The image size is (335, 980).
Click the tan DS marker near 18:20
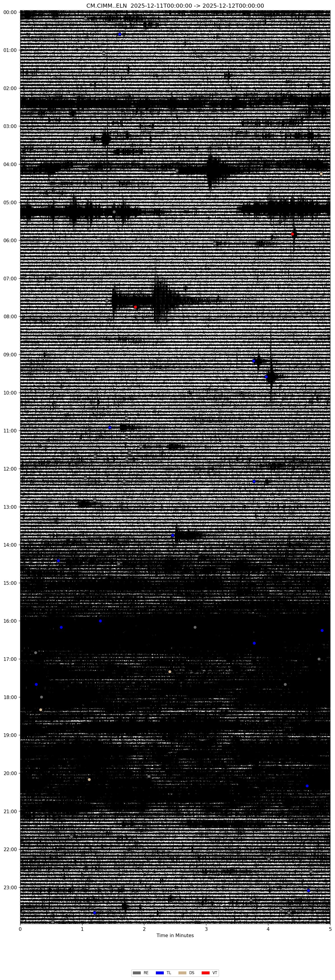41,710
